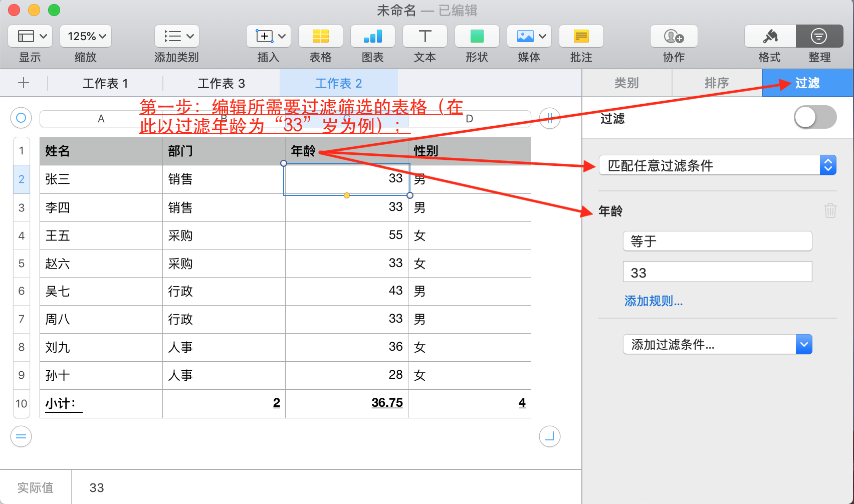Toggle the 过滤 filter switch on

point(815,118)
